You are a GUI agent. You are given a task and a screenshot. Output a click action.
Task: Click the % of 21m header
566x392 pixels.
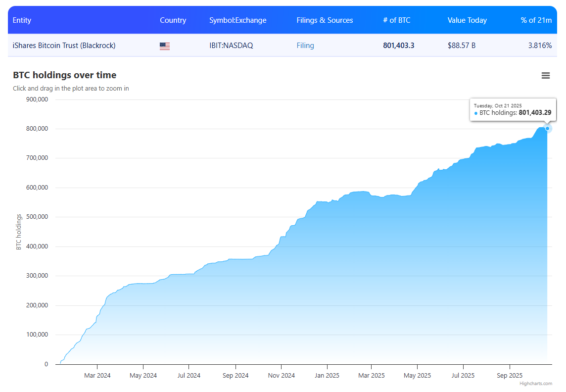pyautogui.click(x=536, y=20)
